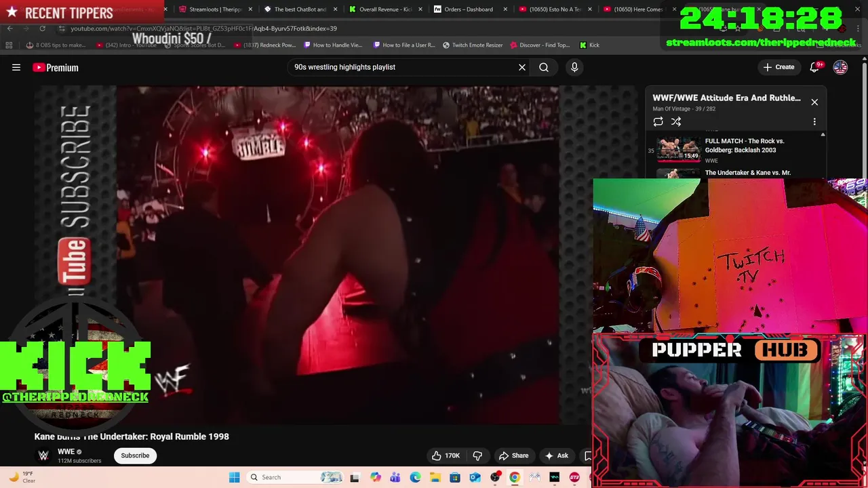Open Task View from taskbar

(x=354, y=477)
